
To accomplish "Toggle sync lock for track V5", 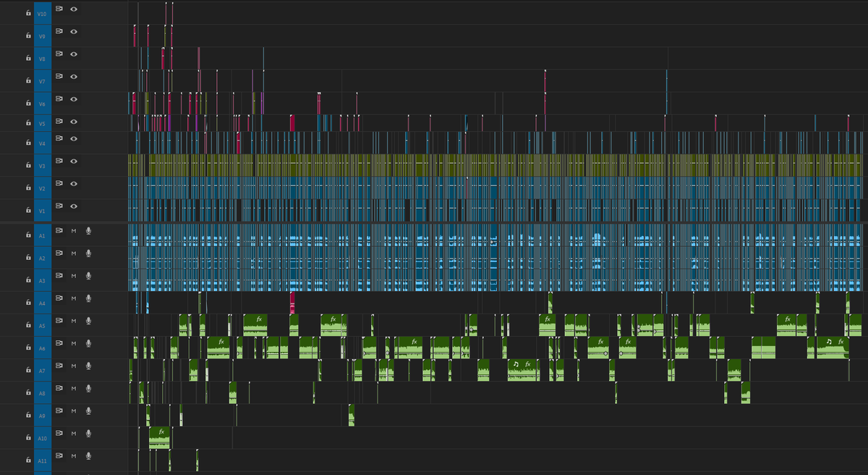I will [x=60, y=121].
